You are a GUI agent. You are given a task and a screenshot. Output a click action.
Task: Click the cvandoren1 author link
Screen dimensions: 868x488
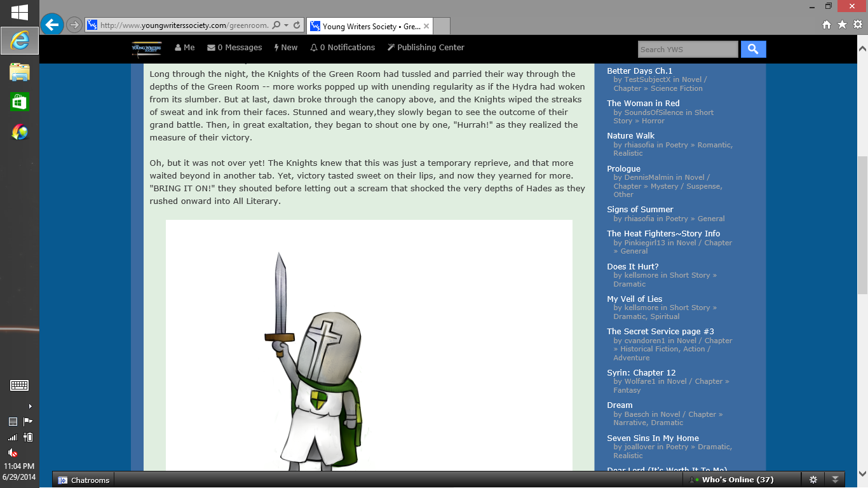pos(644,341)
